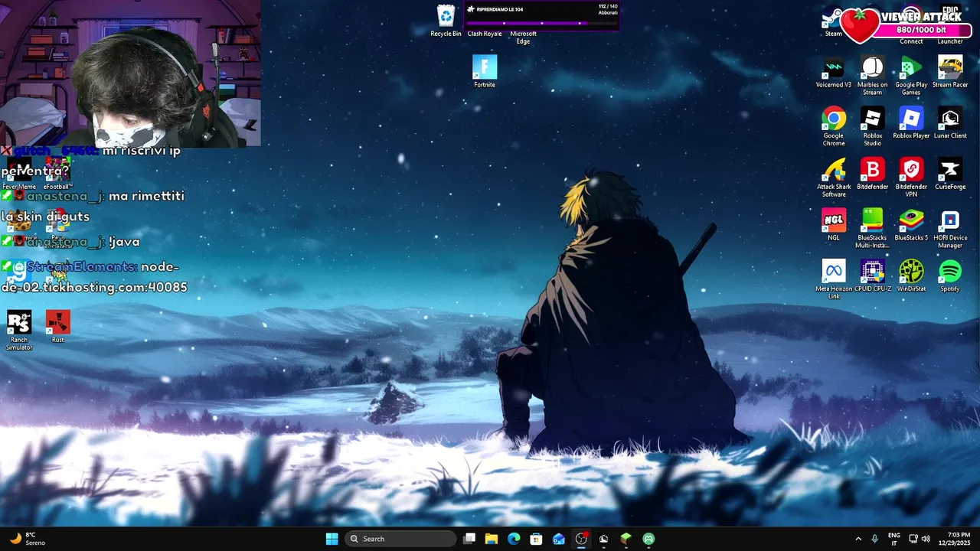Click the 880/1000 bit progress bar
This screenshot has width=980, height=551.
point(920,30)
